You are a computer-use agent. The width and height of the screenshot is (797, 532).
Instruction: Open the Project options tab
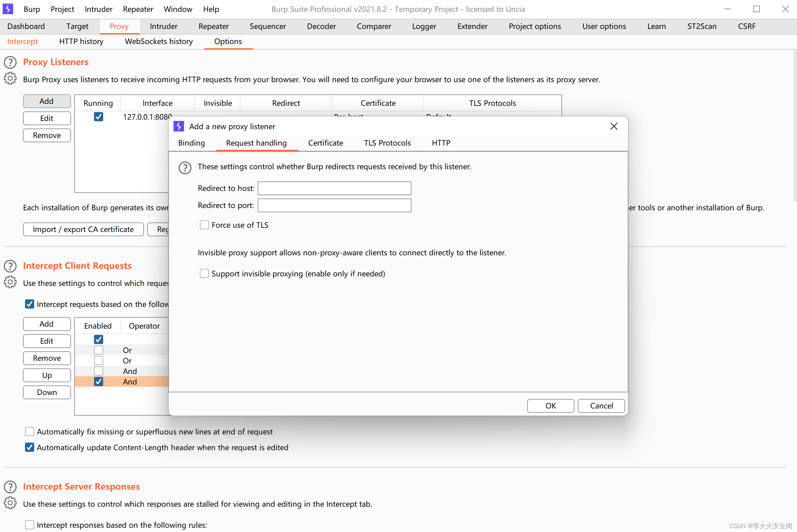coord(535,27)
